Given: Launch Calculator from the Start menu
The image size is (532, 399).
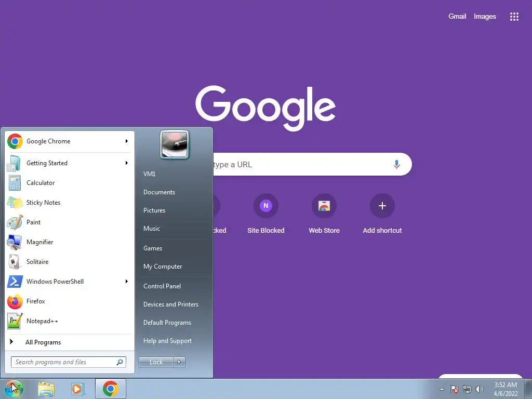Looking at the screenshot, I should pos(70,183).
